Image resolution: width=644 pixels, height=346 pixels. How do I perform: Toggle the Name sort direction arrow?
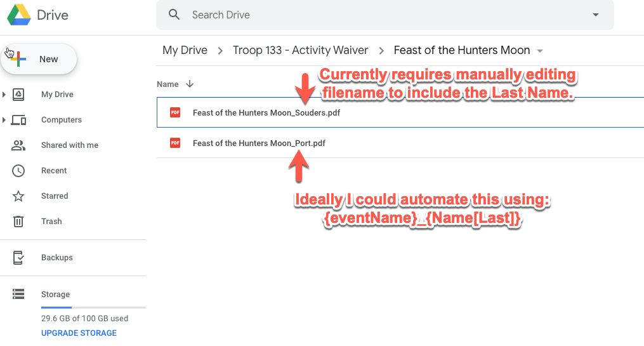190,84
